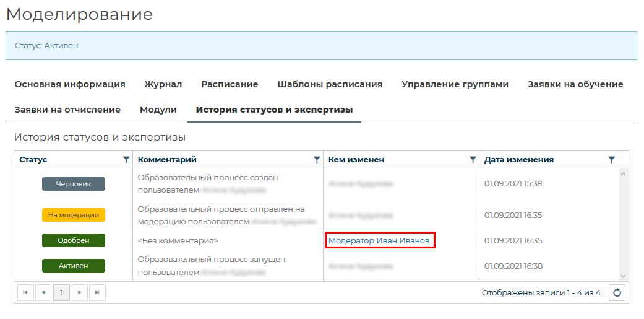
Task: Select page 1 in pager
Action: coord(61,292)
